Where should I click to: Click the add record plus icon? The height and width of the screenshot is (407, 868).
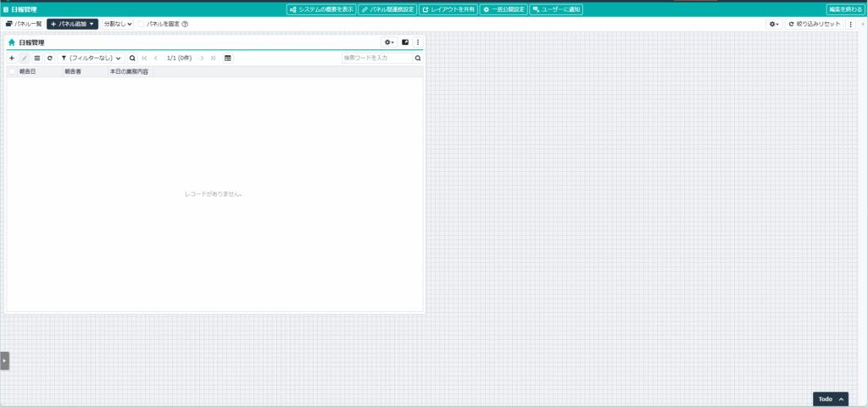(11, 58)
